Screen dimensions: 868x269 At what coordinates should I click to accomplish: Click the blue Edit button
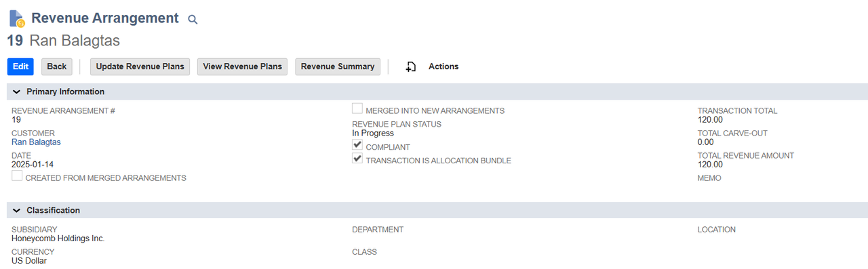pyautogui.click(x=20, y=66)
